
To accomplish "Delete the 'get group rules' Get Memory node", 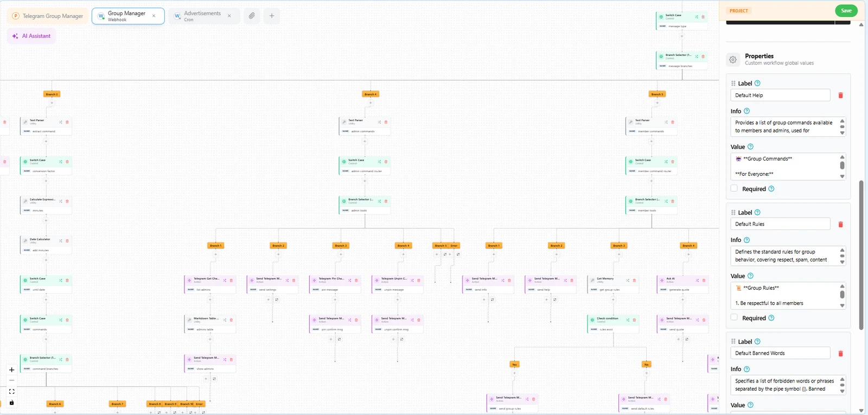I will [634, 280].
